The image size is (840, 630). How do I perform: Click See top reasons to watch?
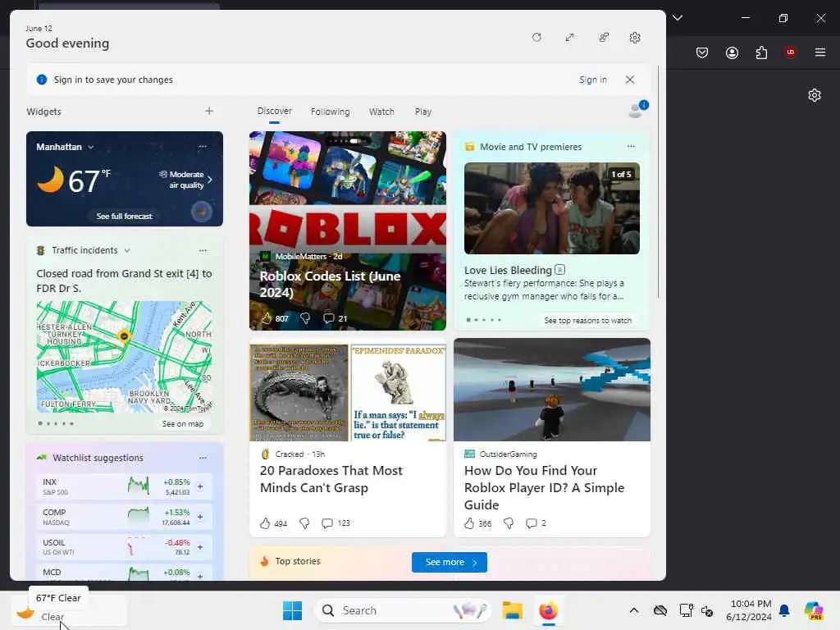[x=587, y=321]
